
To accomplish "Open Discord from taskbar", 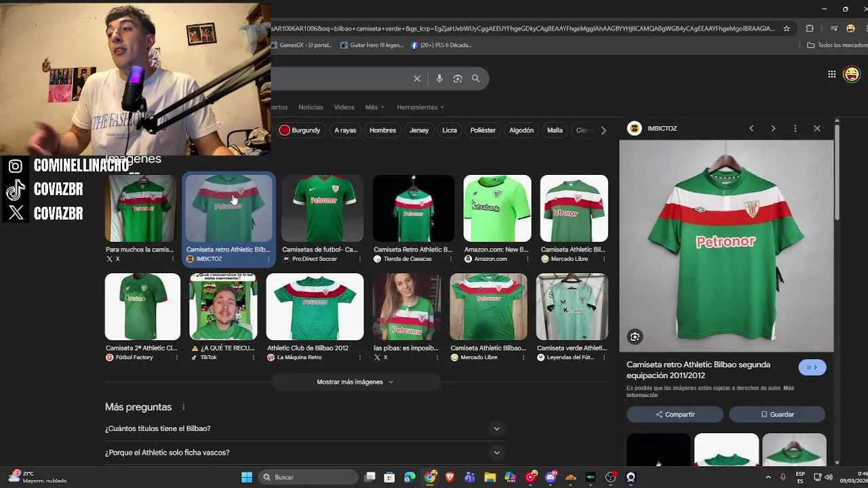I will point(551,477).
